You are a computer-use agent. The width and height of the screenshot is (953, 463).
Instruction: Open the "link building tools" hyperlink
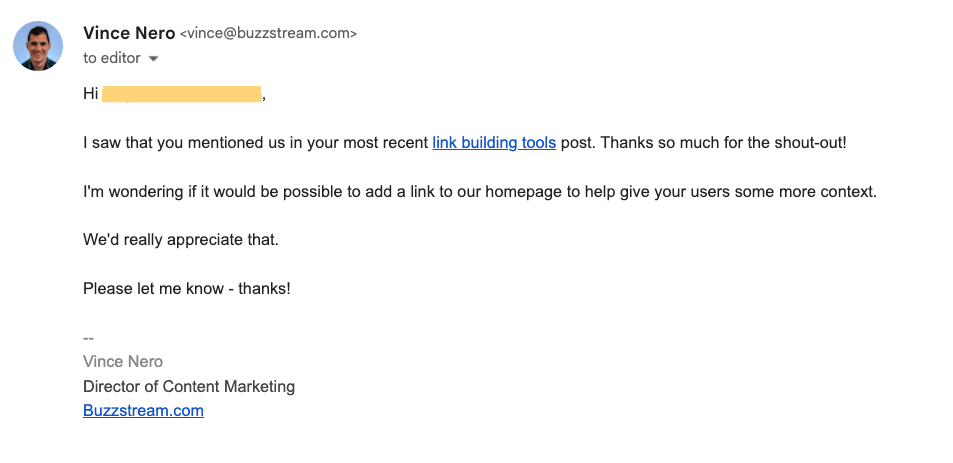tap(494, 143)
